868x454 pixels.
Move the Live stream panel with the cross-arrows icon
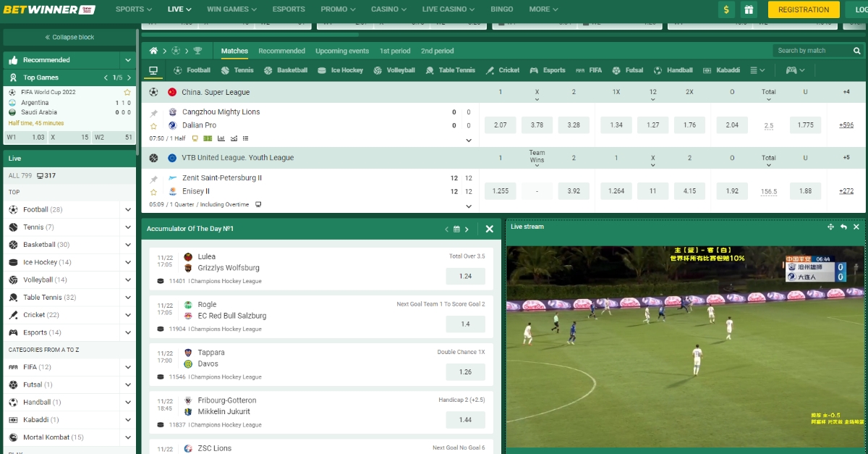coord(831,227)
